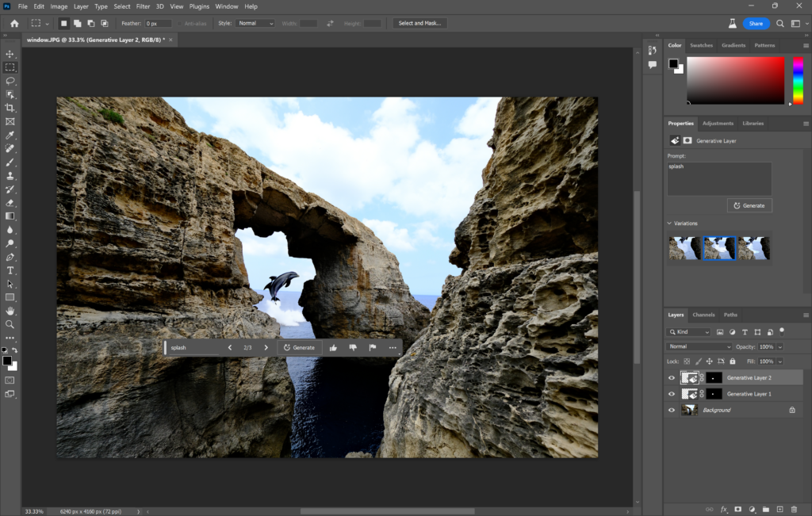Click the Delete layer trash icon
This screenshot has width=812, height=516.
(x=795, y=510)
